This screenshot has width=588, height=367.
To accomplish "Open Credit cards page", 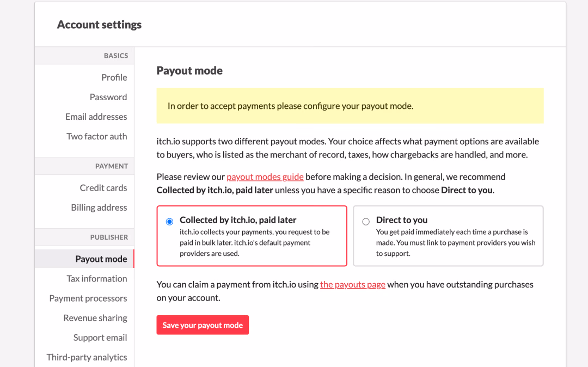I will point(103,188).
